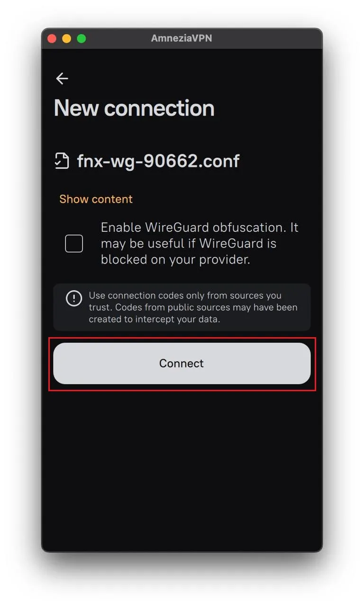364x607 pixels.
Task: Click "blocked on your provider" label line
Action: [175, 260]
